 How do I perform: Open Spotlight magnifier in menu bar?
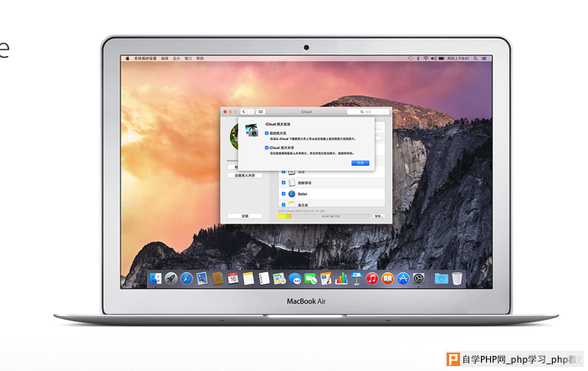(x=475, y=59)
